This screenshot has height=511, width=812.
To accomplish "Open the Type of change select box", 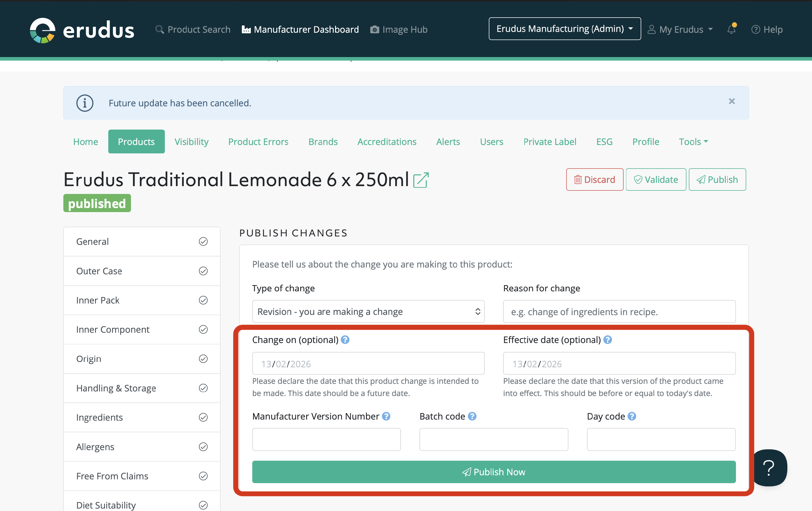I will click(x=368, y=311).
